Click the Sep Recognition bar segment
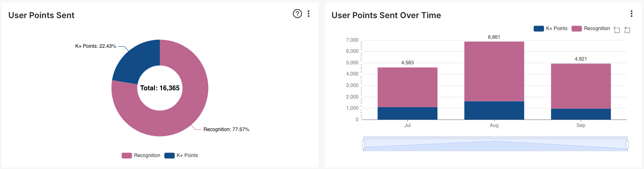 click(x=581, y=86)
